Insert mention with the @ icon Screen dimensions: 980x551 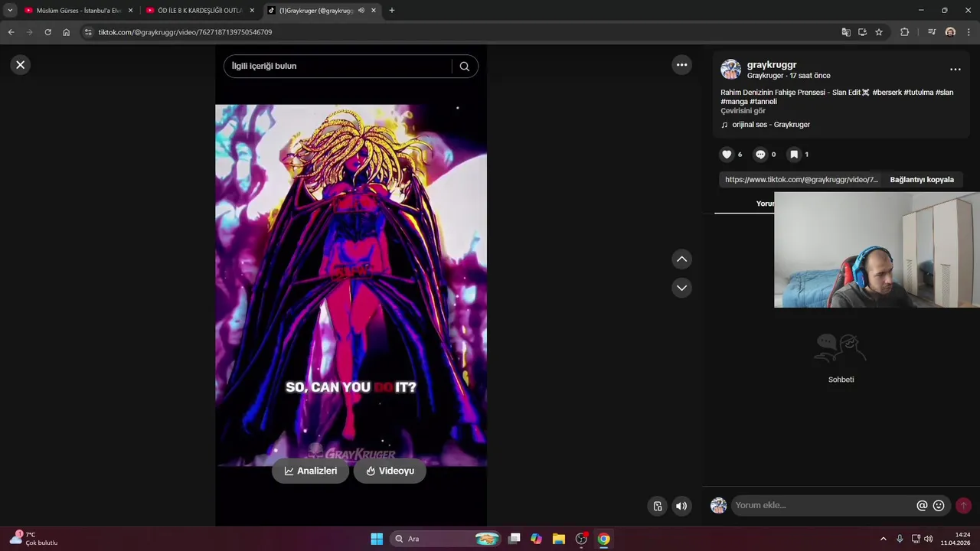click(x=922, y=506)
